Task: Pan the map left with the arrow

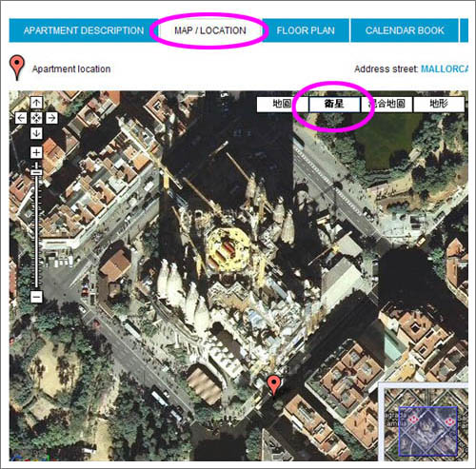Action: [x=21, y=118]
